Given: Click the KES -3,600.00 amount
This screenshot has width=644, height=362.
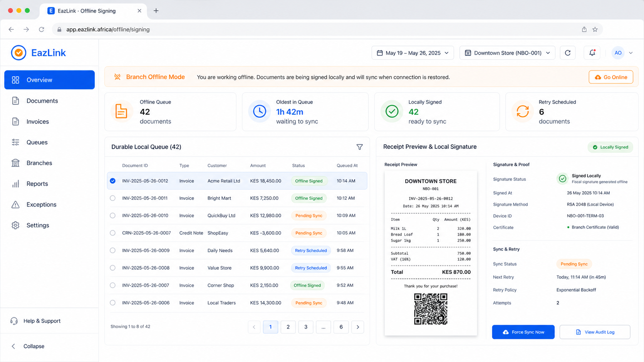Looking at the screenshot, I should [x=265, y=233].
